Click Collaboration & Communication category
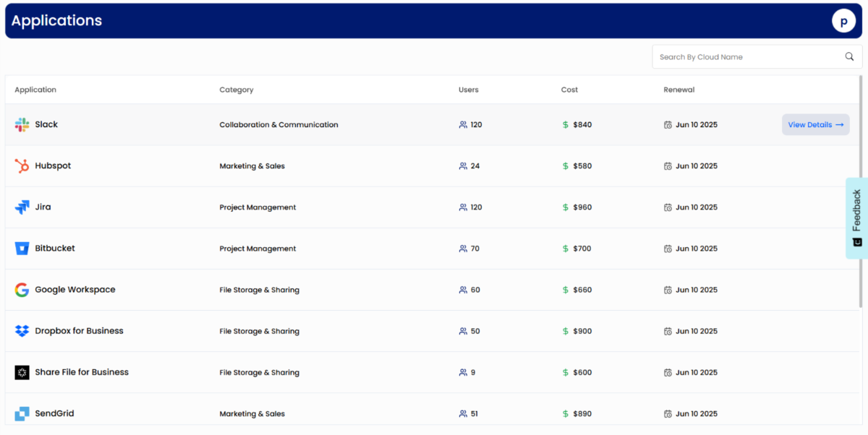The image size is (868, 435). 279,125
